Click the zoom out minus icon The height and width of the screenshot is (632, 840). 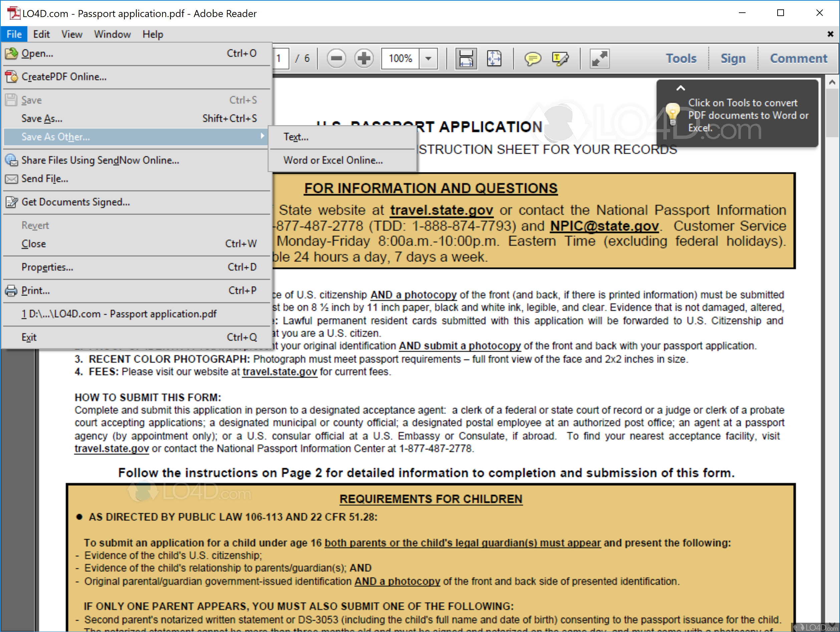(336, 58)
